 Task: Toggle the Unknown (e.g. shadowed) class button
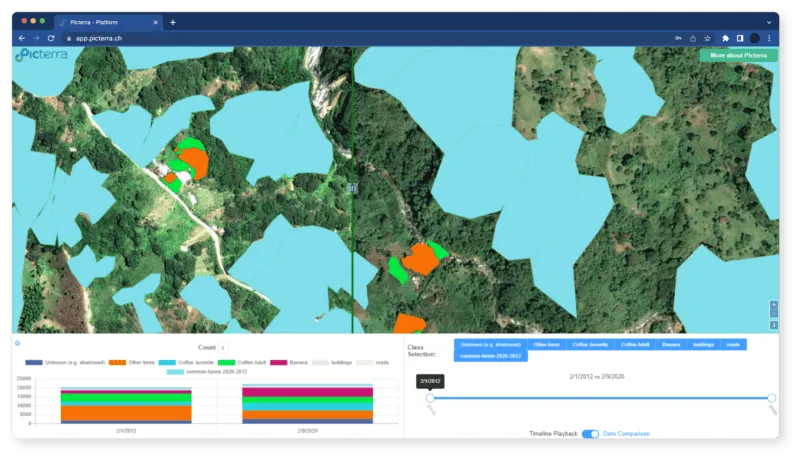click(490, 345)
